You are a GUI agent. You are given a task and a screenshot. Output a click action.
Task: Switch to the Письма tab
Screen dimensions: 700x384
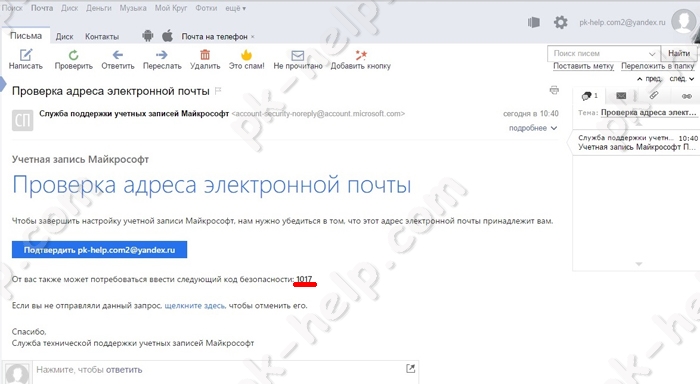26,36
